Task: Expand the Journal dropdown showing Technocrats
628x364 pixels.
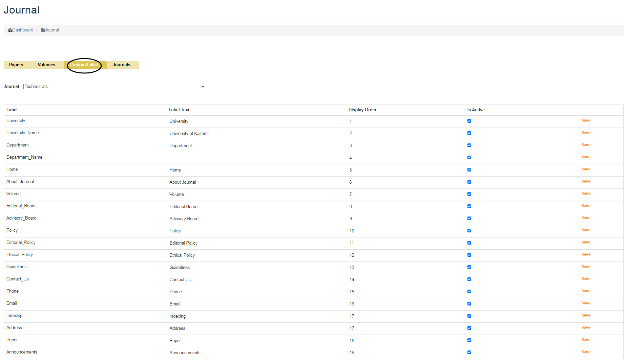Action: (114, 87)
